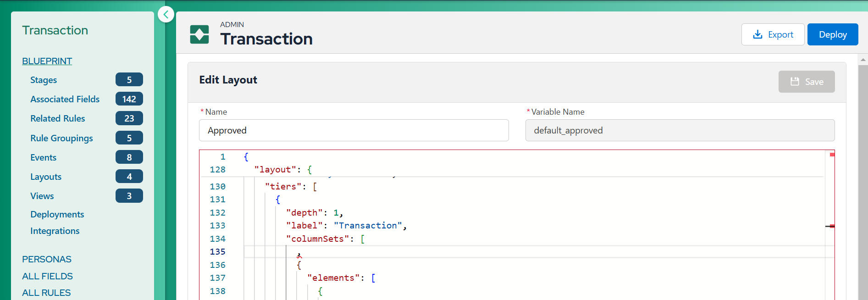868x300 pixels.
Task: Click the "layout" key on sticky line 128
Action: [x=275, y=169]
